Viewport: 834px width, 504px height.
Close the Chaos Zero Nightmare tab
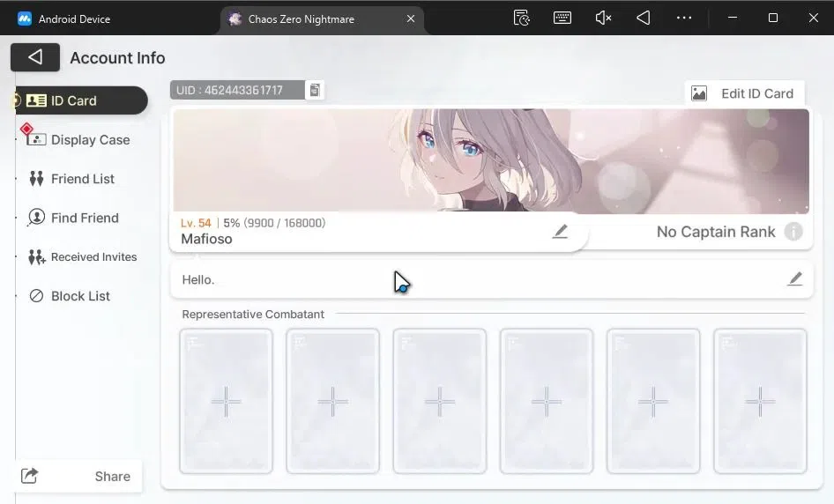tap(411, 19)
